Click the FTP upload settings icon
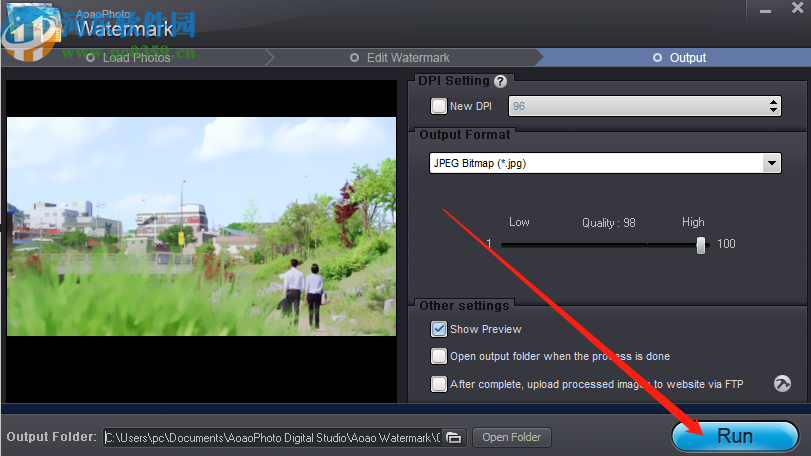The height and width of the screenshot is (456, 811). tap(782, 384)
